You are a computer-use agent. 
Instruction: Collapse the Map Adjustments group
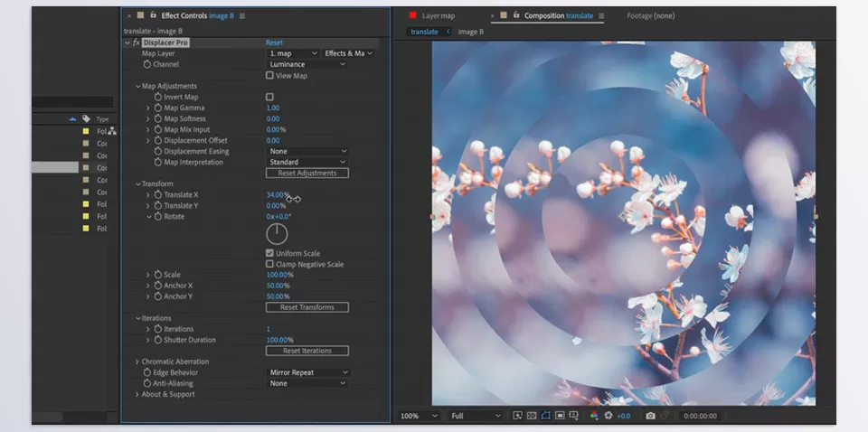(x=138, y=86)
